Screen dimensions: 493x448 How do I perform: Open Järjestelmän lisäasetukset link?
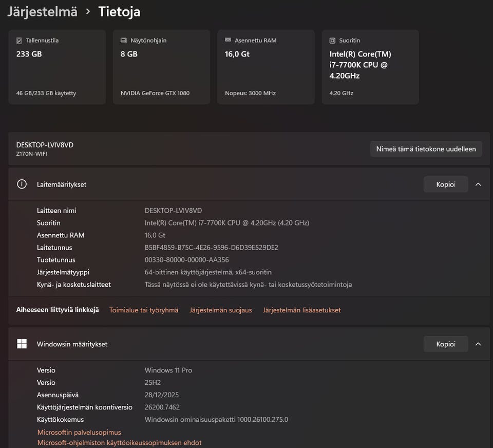point(302,310)
